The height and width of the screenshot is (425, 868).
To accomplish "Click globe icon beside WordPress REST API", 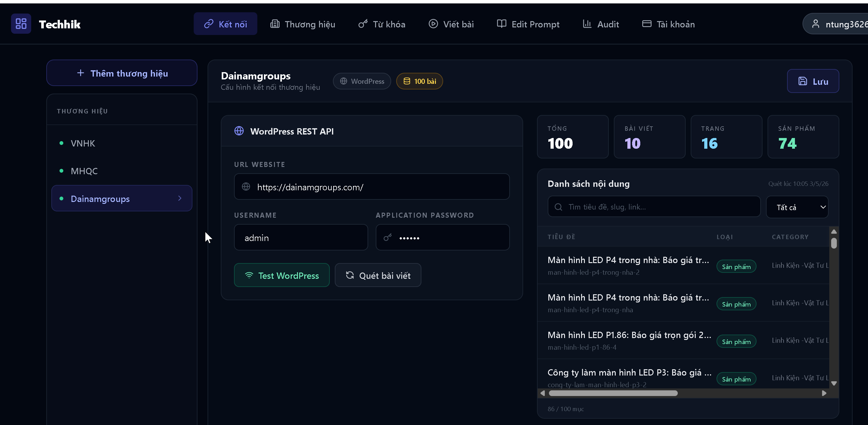I will (x=239, y=131).
